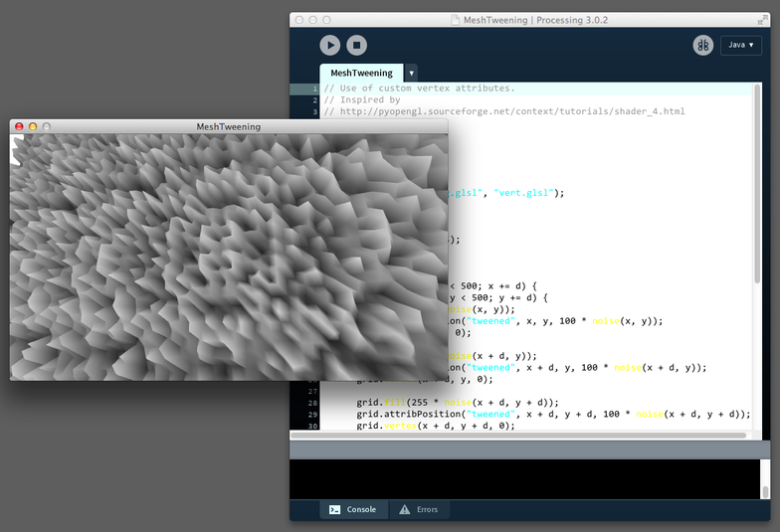This screenshot has width=780, height=532.
Task: Click the fullscreen arrows in Processing title bar
Action: 759,20
